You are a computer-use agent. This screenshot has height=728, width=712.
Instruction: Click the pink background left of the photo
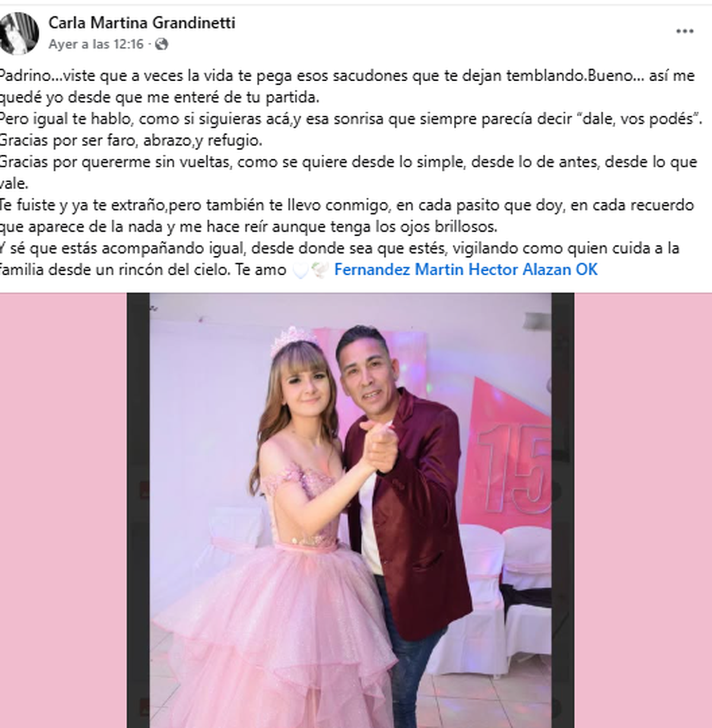point(63,510)
